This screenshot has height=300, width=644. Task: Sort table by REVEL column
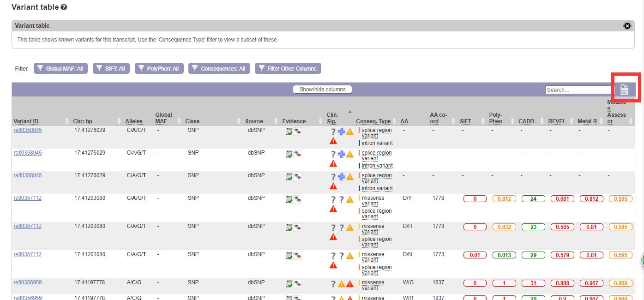[x=557, y=121]
